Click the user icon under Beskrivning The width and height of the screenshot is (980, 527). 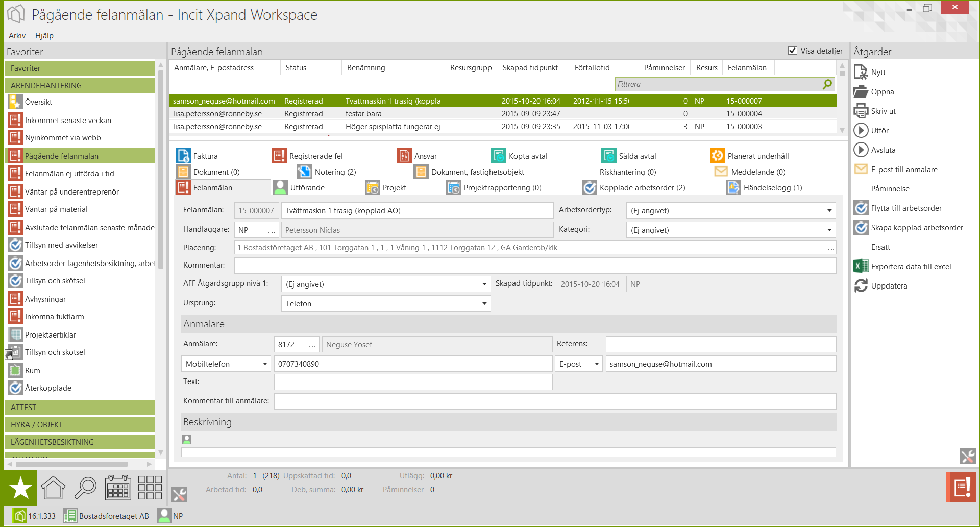[x=187, y=439]
